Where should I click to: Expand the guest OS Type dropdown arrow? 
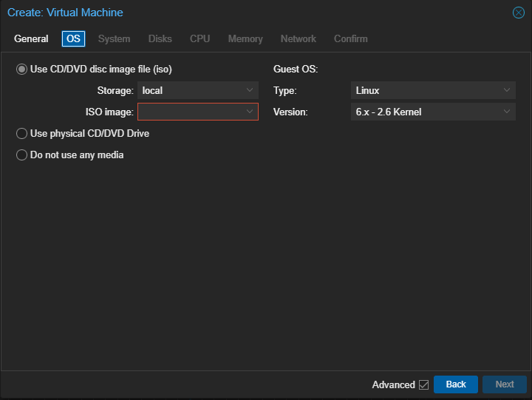pyautogui.click(x=507, y=90)
